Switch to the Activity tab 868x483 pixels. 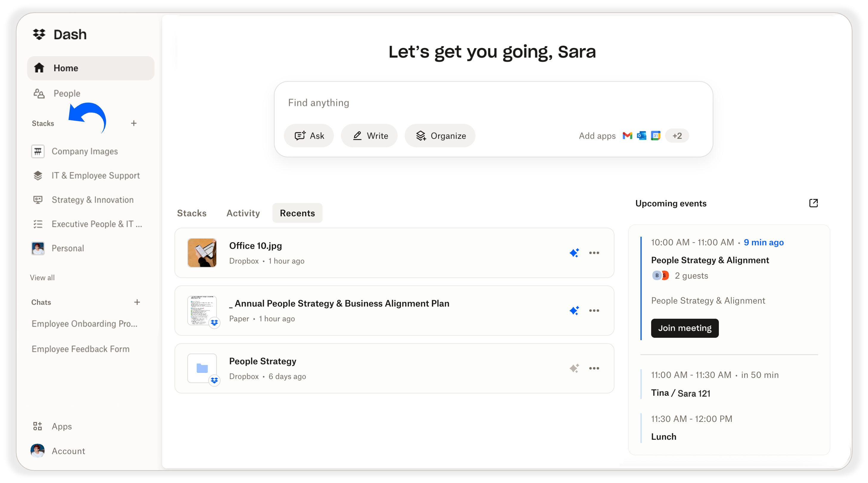tap(243, 213)
